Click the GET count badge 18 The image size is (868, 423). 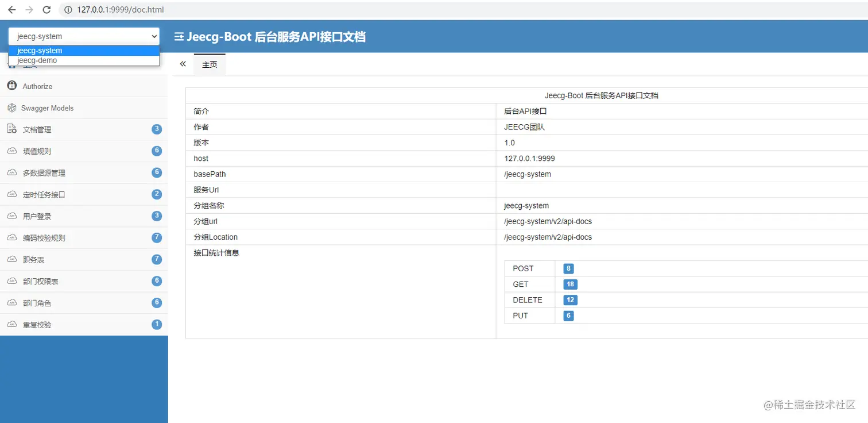(x=570, y=284)
